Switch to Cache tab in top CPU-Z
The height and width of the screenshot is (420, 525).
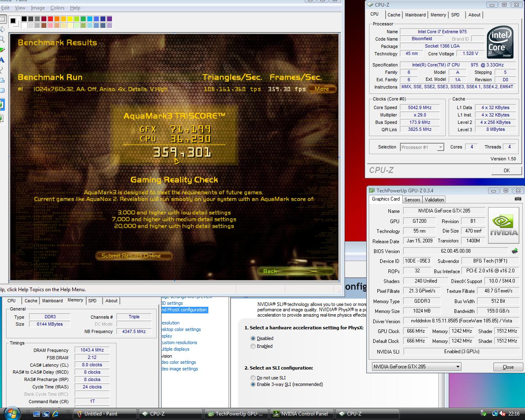coord(394,15)
